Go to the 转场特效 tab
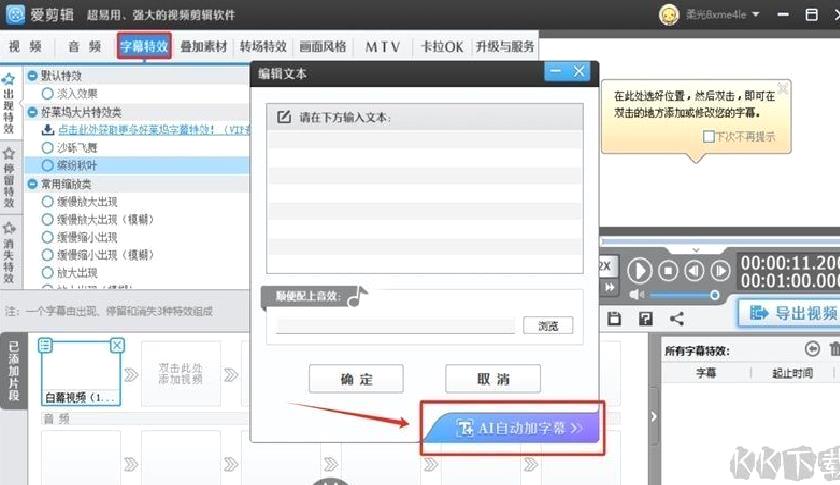Image resolution: width=840 pixels, height=485 pixels. 263,47
